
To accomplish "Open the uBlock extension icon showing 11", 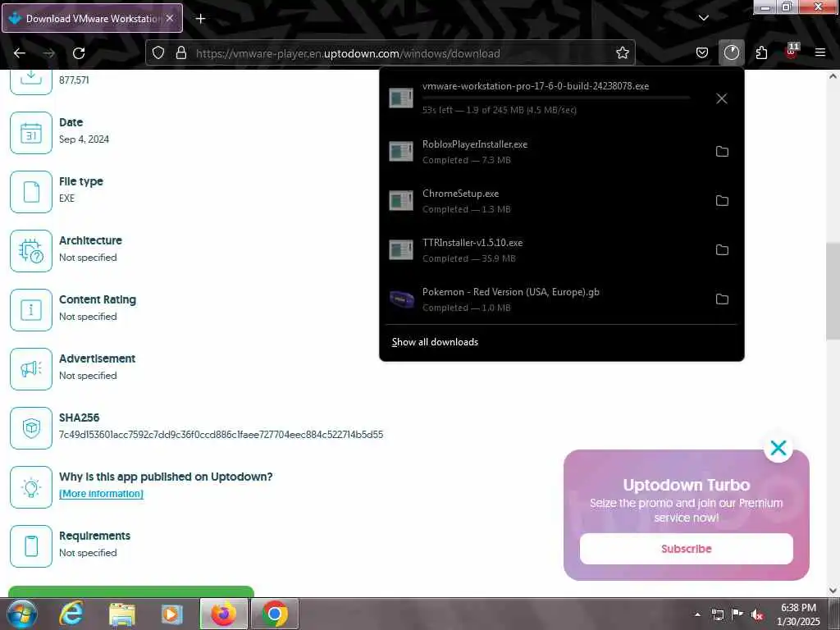I will click(791, 52).
